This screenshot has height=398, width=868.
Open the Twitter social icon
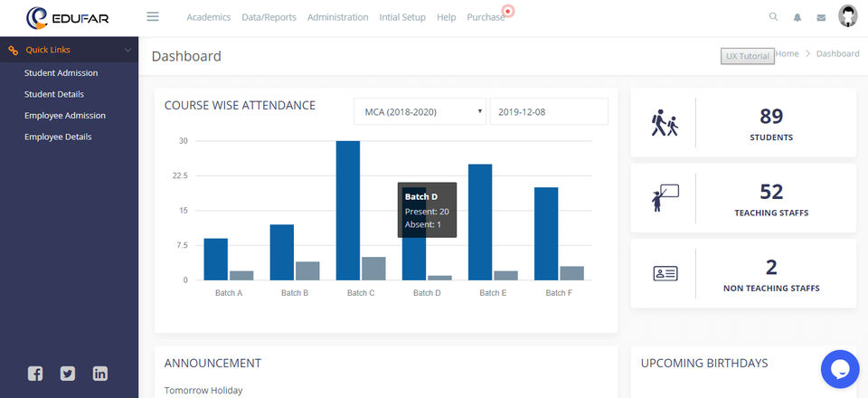pyautogui.click(x=68, y=374)
